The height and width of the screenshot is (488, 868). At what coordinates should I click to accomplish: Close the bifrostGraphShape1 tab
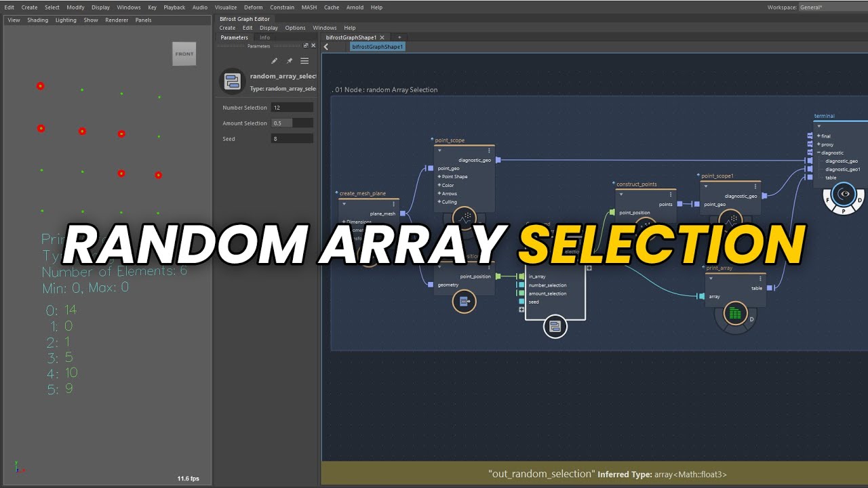382,37
